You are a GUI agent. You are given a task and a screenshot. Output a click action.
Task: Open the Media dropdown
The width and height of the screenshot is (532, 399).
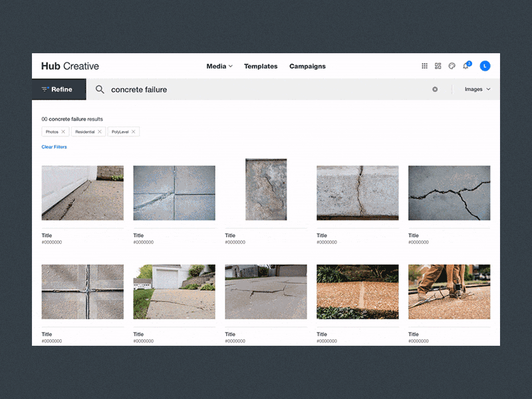[x=216, y=66]
